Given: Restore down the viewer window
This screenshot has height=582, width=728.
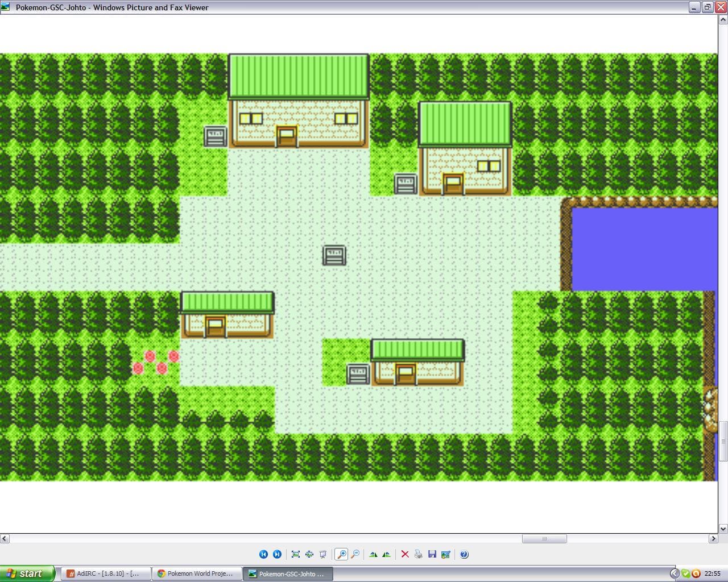Looking at the screenshot, I should tap(708, 7).
